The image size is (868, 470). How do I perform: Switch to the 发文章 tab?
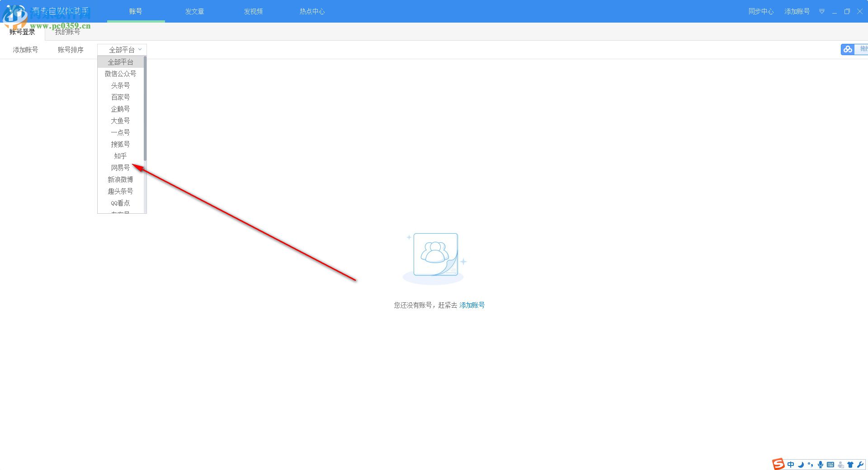[194, 11]
